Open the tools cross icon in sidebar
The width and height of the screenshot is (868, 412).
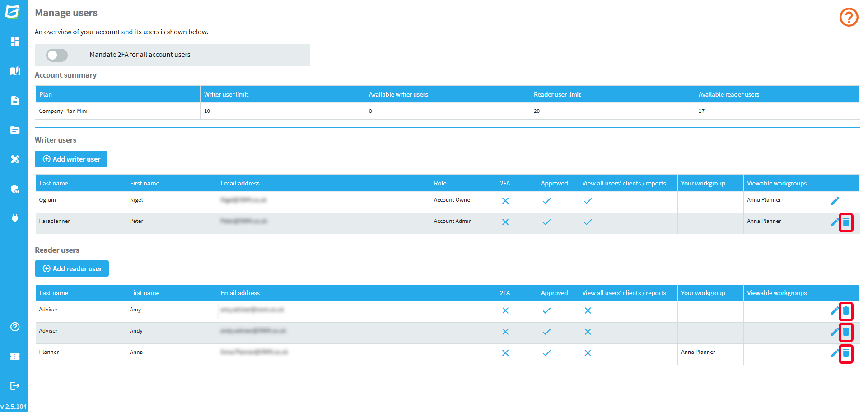pyautogui.click(x=15, y=159)
